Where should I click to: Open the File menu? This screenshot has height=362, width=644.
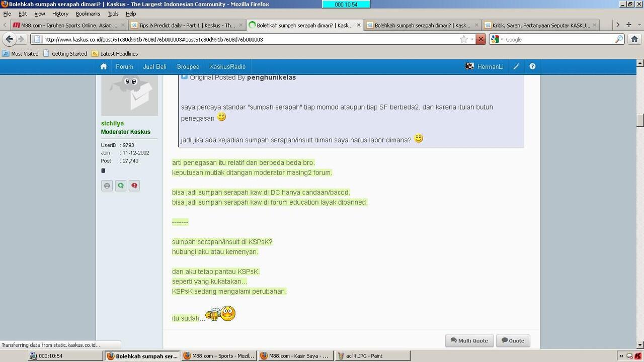(7, 14)
